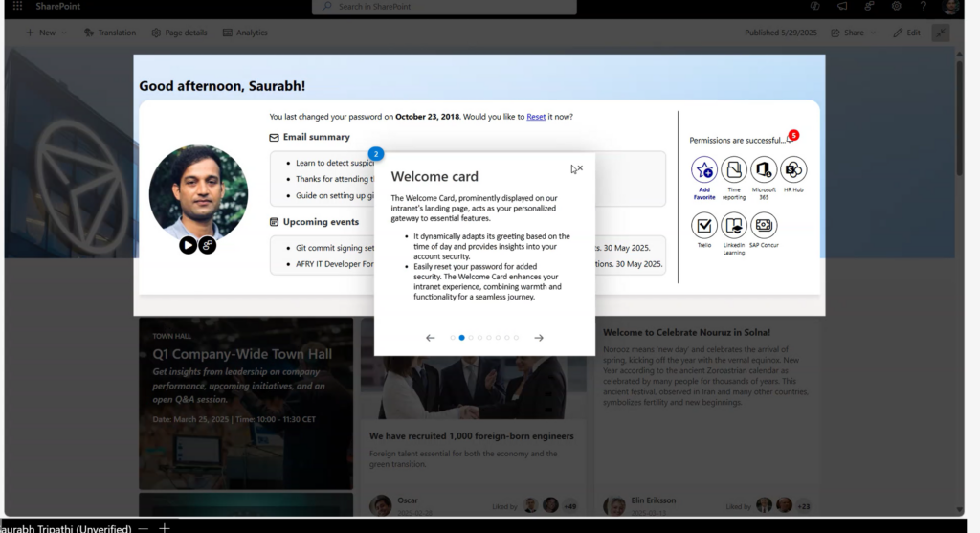Open Copilot icon in the header
Image resolution: width=980 pixels, height=533 pixels.
click(x=815, y=7)
